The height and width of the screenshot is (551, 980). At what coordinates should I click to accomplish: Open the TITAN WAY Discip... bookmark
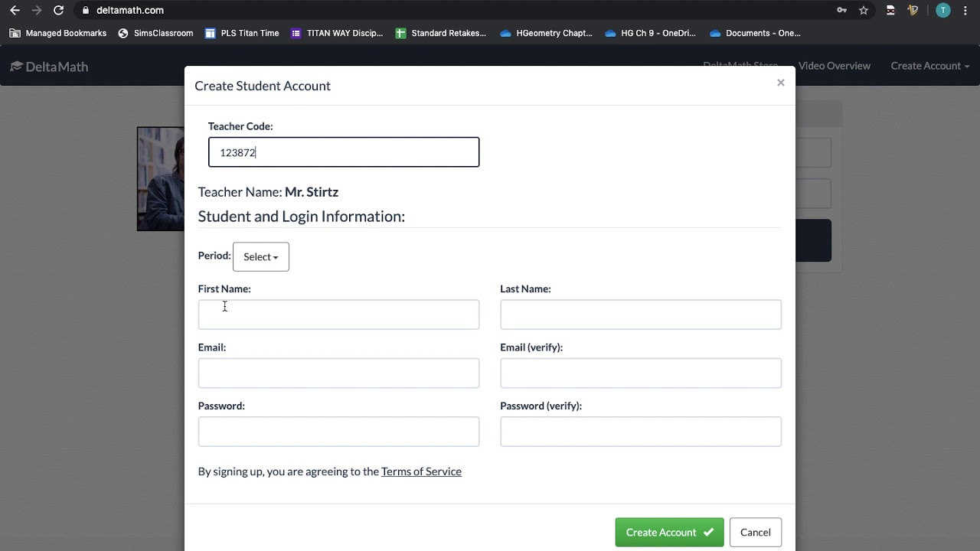(x=337, y=33)
